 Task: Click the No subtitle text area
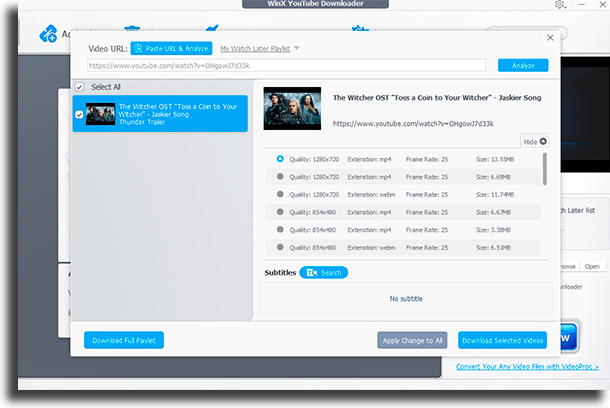click(x=406, y=299)
